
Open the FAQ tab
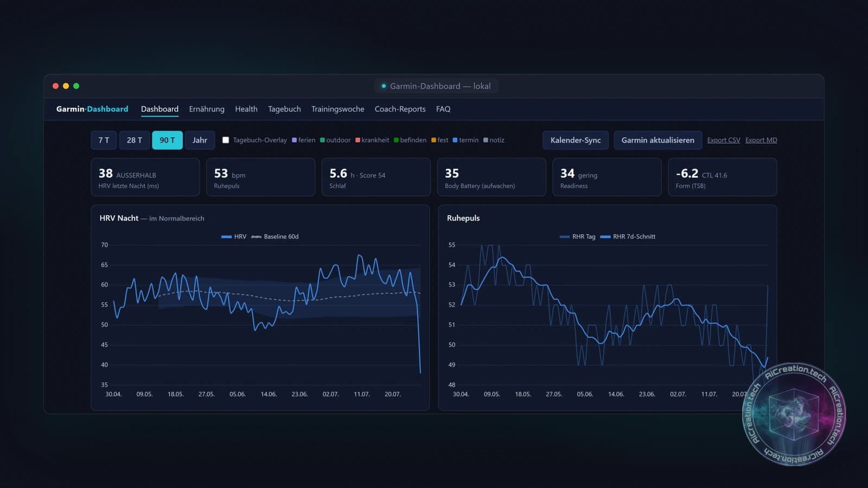[443, 109]
